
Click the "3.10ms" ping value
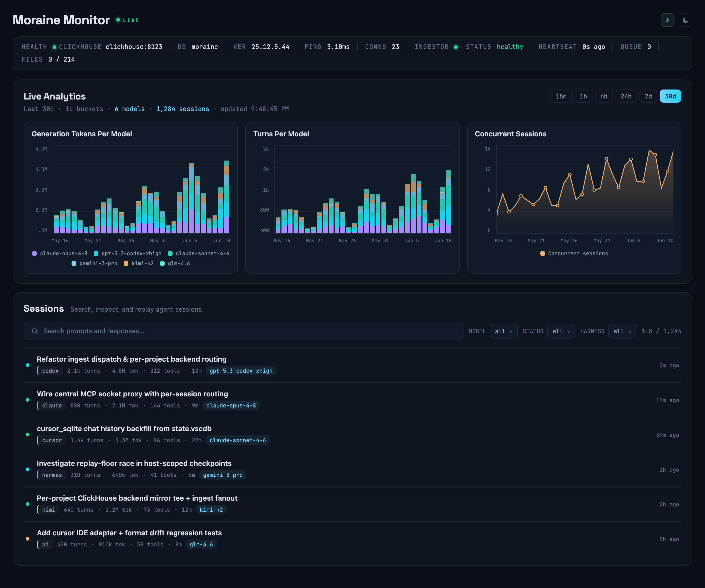click(x=338, y=47)
